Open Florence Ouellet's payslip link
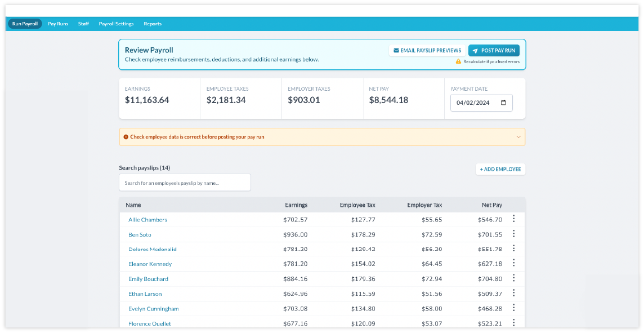644x333 pixels. tap(150, 323)
